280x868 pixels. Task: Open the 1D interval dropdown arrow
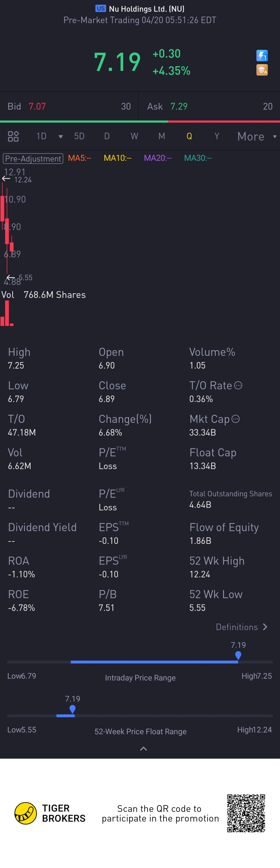tap(61, 137)
